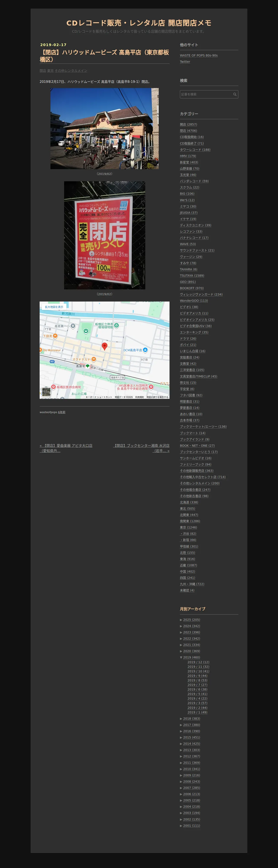Open the タワーレコード (188) category
The width and height of the screenshot is (278, 868).
click(195, 150)
